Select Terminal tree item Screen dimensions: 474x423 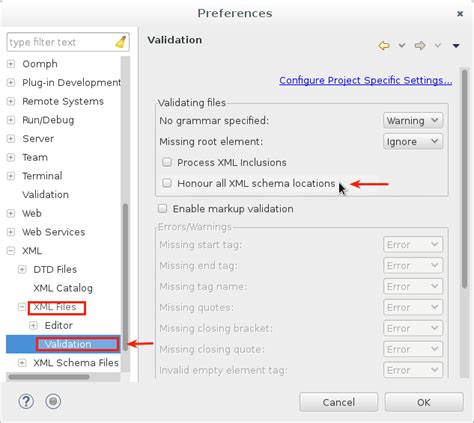(42, 176)
